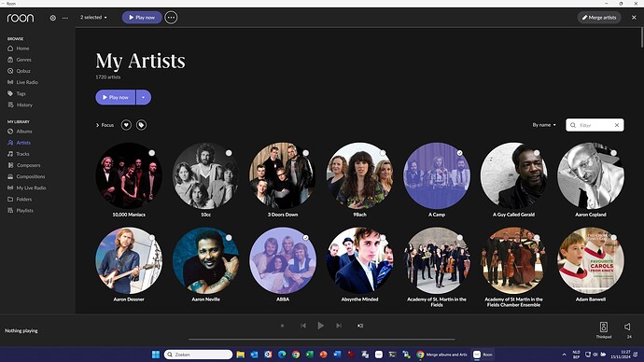Open Albums in My Library sidebar
The image size is (644, 362).
click(x=24, y=132)
